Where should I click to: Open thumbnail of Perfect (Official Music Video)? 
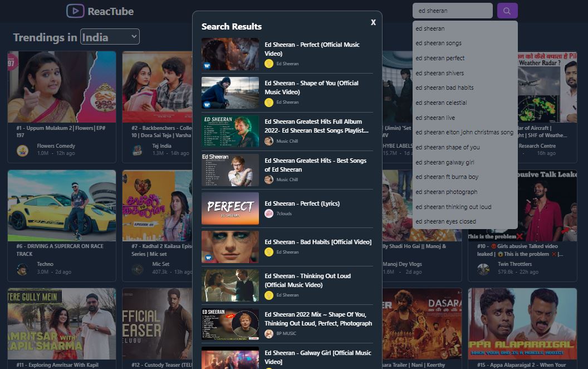231,54
